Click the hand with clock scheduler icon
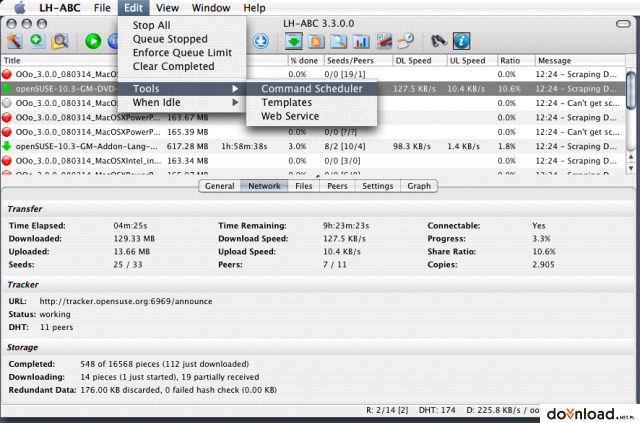This screenshot has width=640, height=423. [x=406, y=41]
